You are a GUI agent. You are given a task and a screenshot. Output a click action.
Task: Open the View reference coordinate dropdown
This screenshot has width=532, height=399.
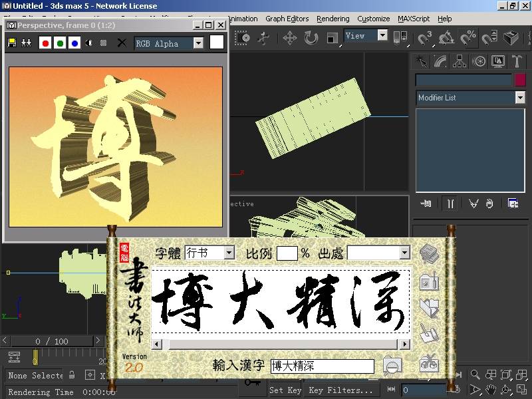[x=382, y=35]
